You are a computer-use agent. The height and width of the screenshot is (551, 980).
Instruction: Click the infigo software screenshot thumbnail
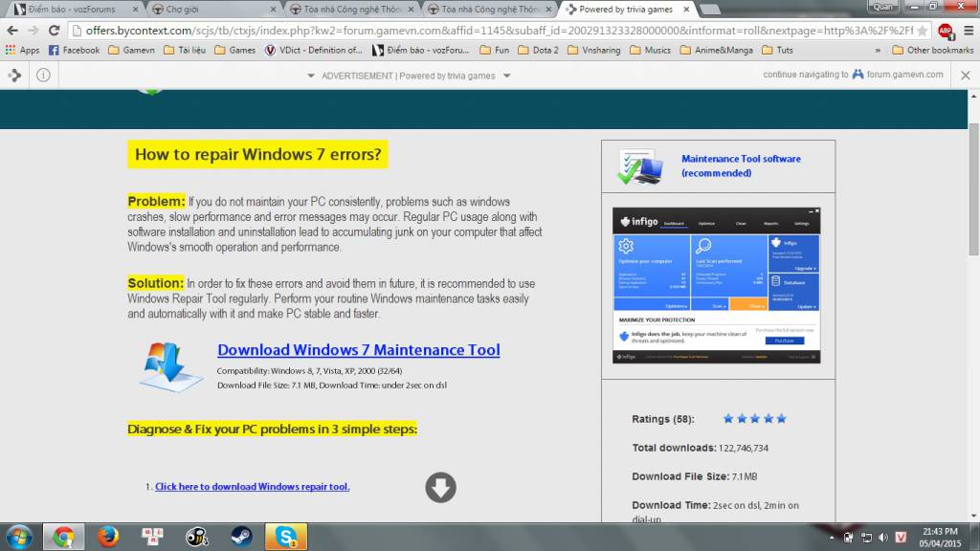[716, 285]
